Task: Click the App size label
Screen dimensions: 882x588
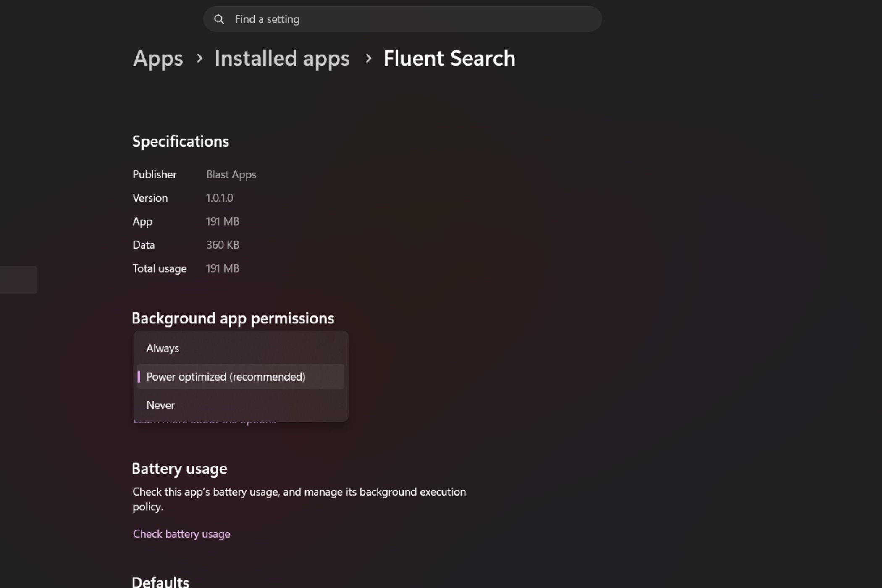Action: [x=142, y=222]
